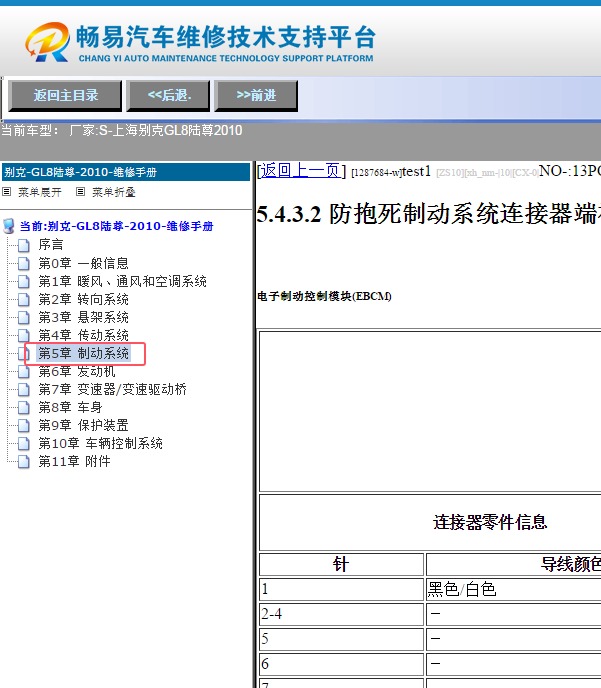Viewport: 601px width, 688px height.
Task: Click the pin 1 table cell
Action: pos(341,589)
